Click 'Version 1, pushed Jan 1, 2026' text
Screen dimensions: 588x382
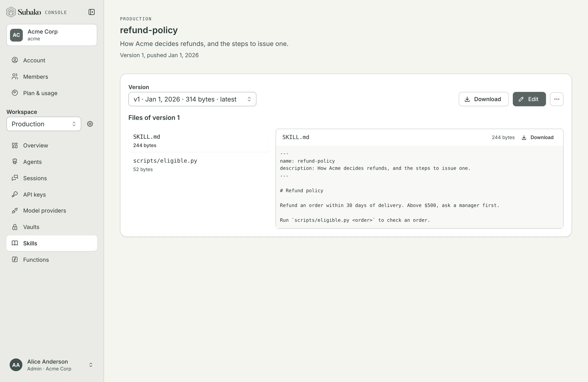[x=159, y=55]
